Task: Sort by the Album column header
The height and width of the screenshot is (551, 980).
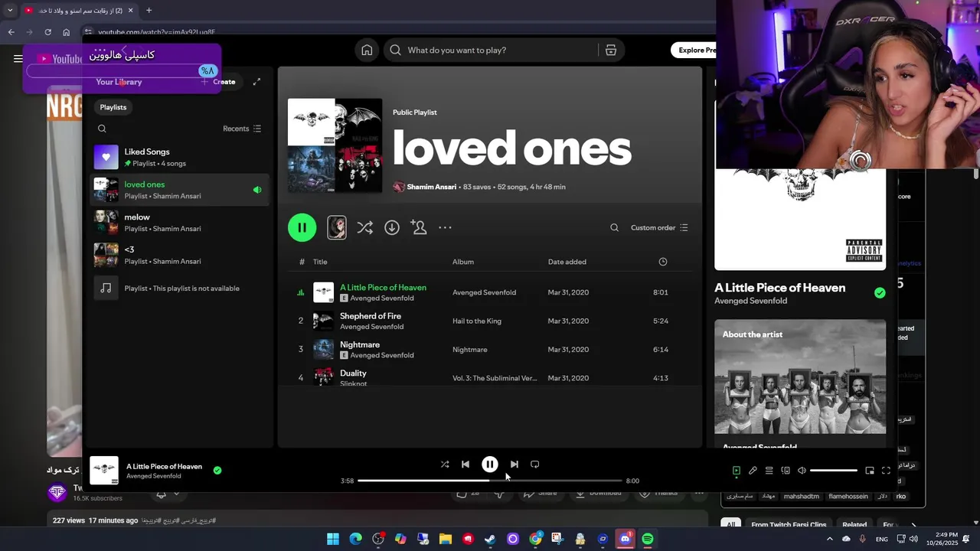Action: click(x=463, y=262)
